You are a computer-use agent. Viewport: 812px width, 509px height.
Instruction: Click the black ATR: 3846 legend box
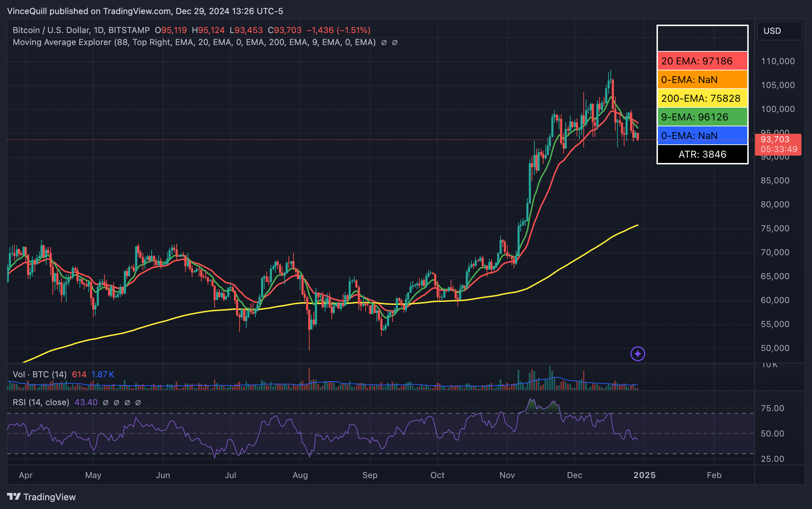click(x=702, y=154)
